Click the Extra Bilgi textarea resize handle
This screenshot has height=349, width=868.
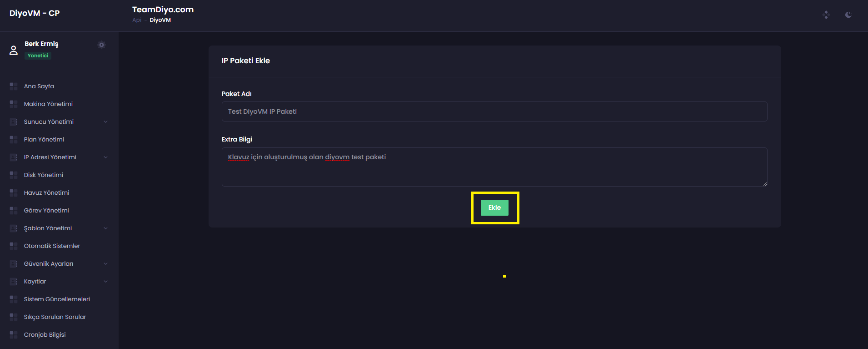(x=765, y=184)
